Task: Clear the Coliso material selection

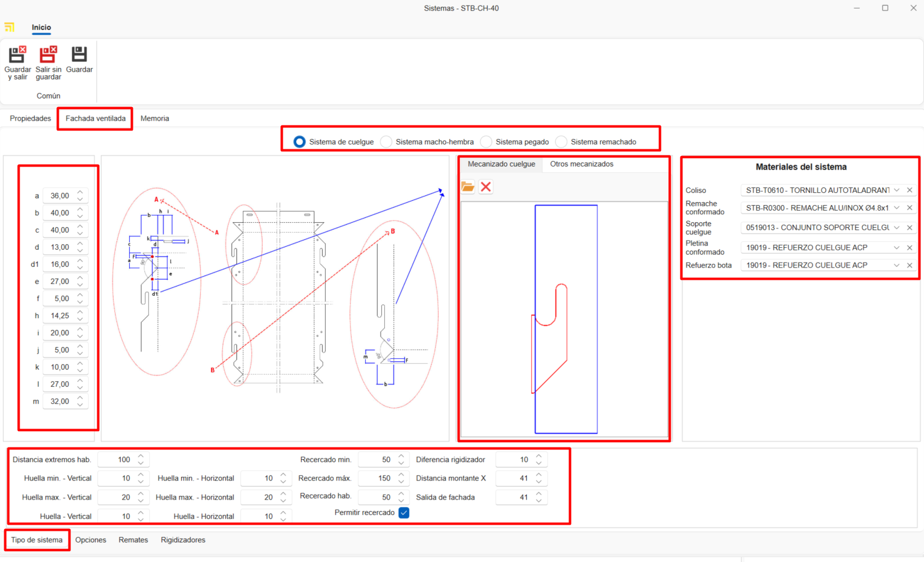Action: click(910, 190)
